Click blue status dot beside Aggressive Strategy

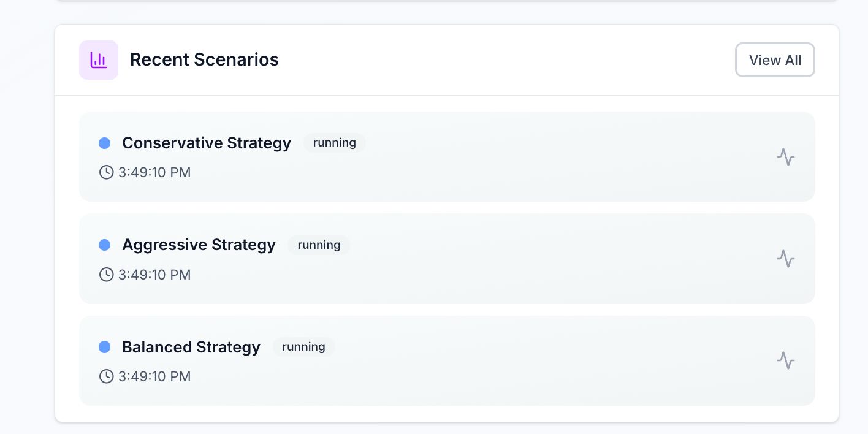click(105, 245)
